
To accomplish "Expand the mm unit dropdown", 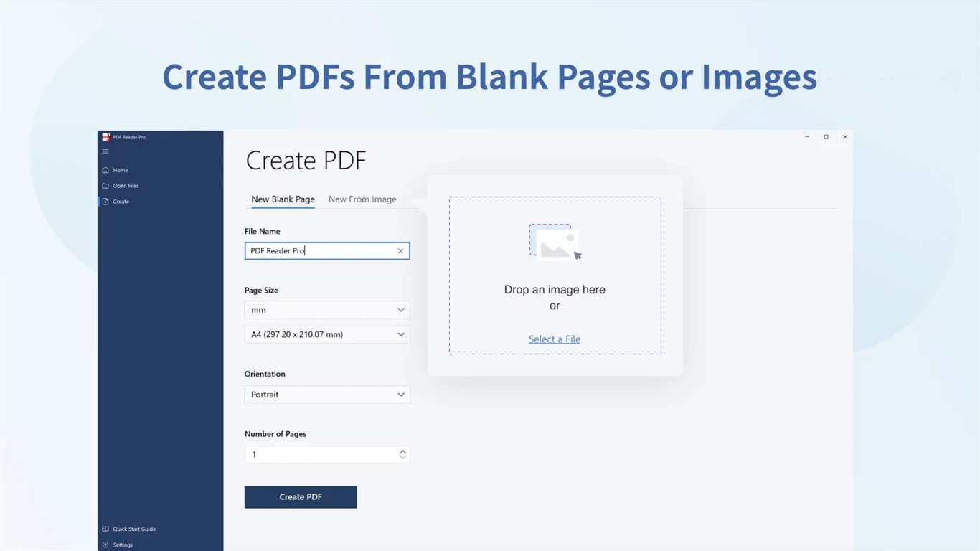I will (x=327, y=310).
